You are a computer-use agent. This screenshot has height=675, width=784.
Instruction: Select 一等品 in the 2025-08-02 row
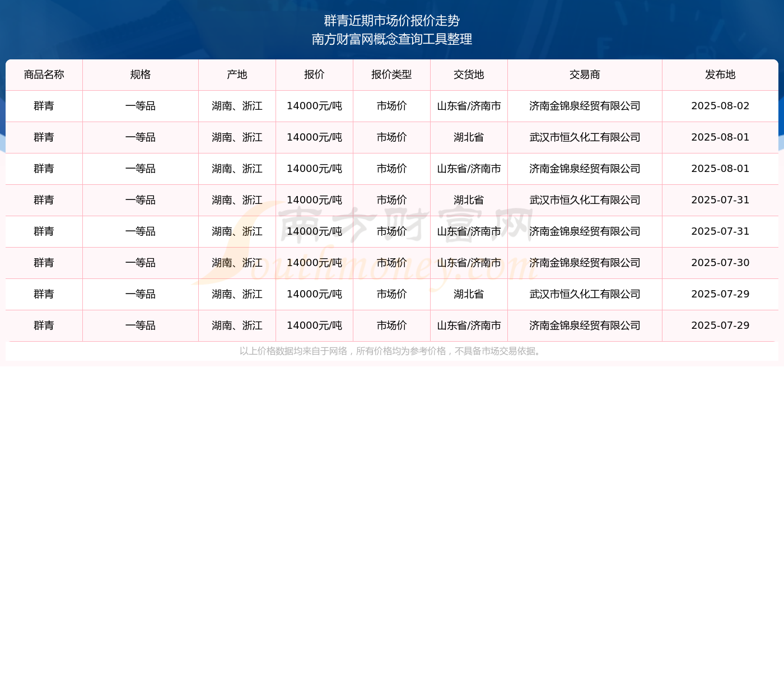pos(141,106)
